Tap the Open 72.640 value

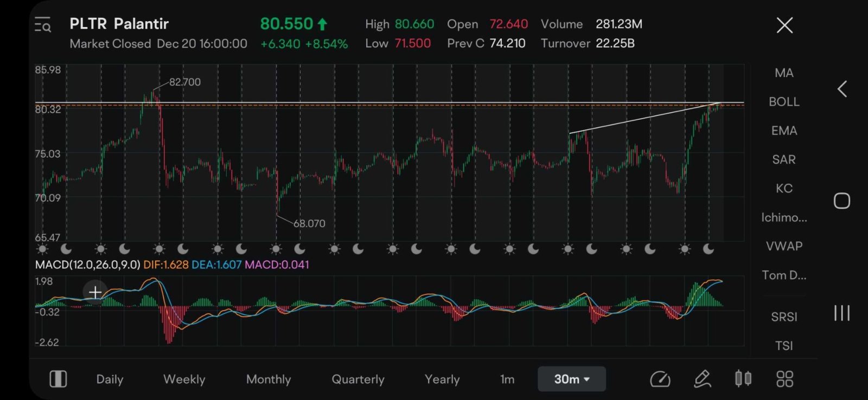(x=508, y=24)
